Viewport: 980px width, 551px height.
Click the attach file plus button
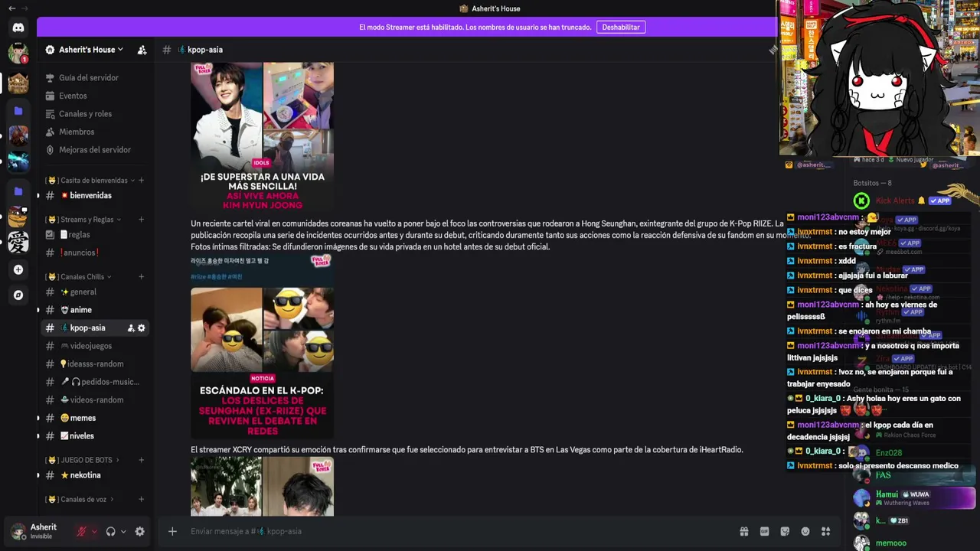(x=172, y=531)
